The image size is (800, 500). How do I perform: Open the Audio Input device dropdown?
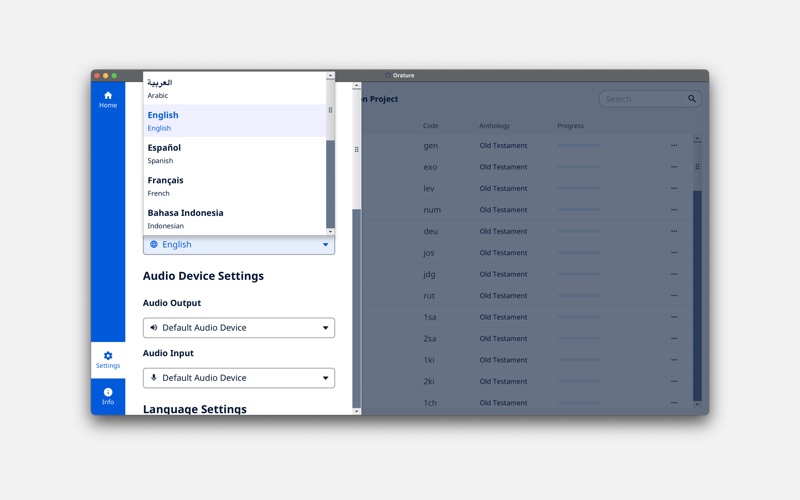(239, 378)
